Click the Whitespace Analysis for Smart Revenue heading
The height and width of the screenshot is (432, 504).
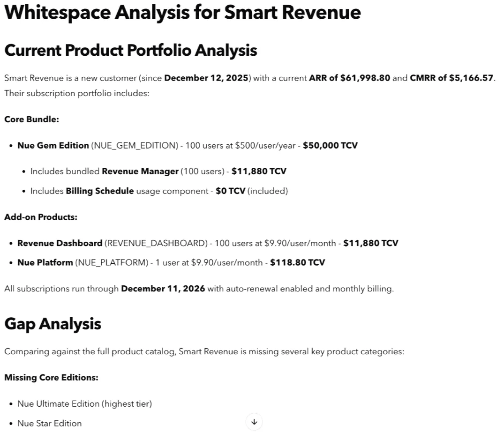(182, 13)
